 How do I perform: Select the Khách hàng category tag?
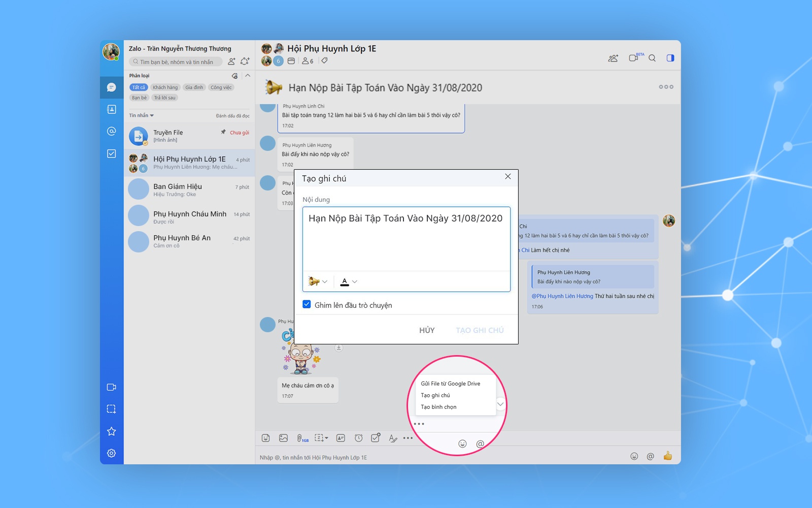click(165, 87)
